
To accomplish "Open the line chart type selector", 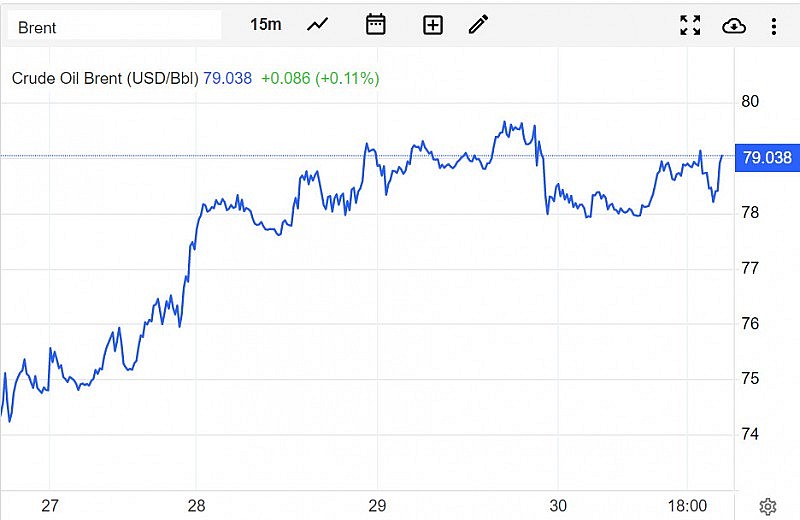I will (x=318, y=25).
